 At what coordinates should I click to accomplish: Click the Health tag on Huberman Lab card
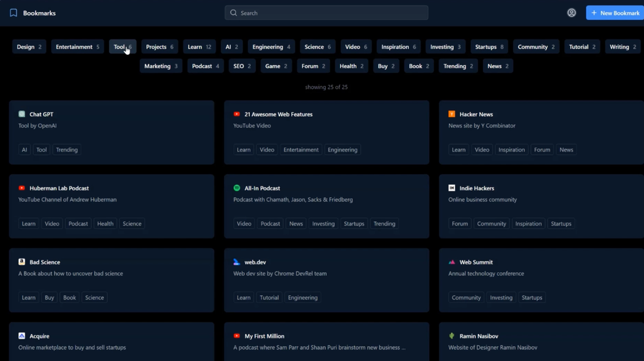click(105, 224)
